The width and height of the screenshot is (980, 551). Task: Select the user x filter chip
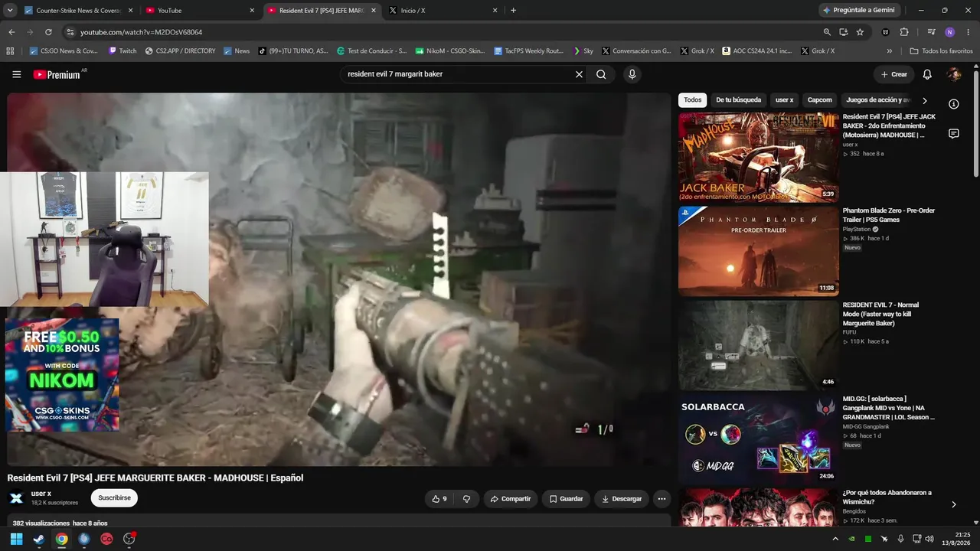pyautogui.click(x=784, y=100)
